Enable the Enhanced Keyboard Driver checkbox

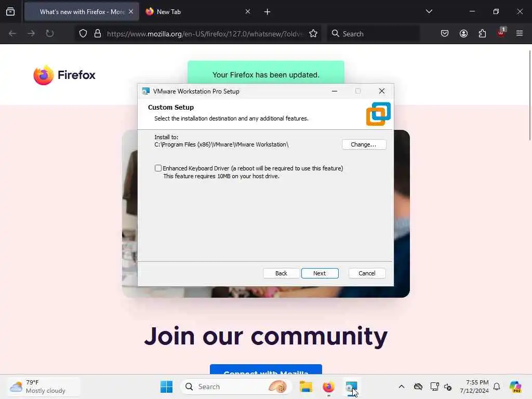158,168
